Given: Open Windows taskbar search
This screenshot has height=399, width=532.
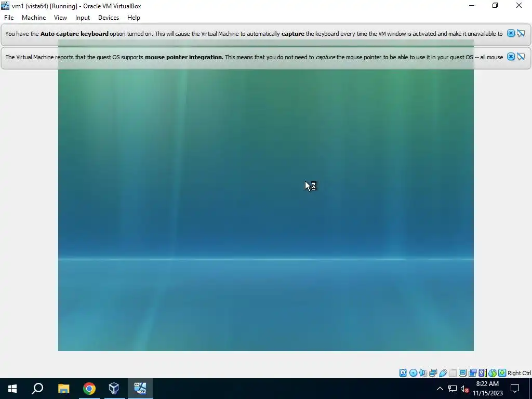Looking at the screenshot, I should click(x=37, y=389).
